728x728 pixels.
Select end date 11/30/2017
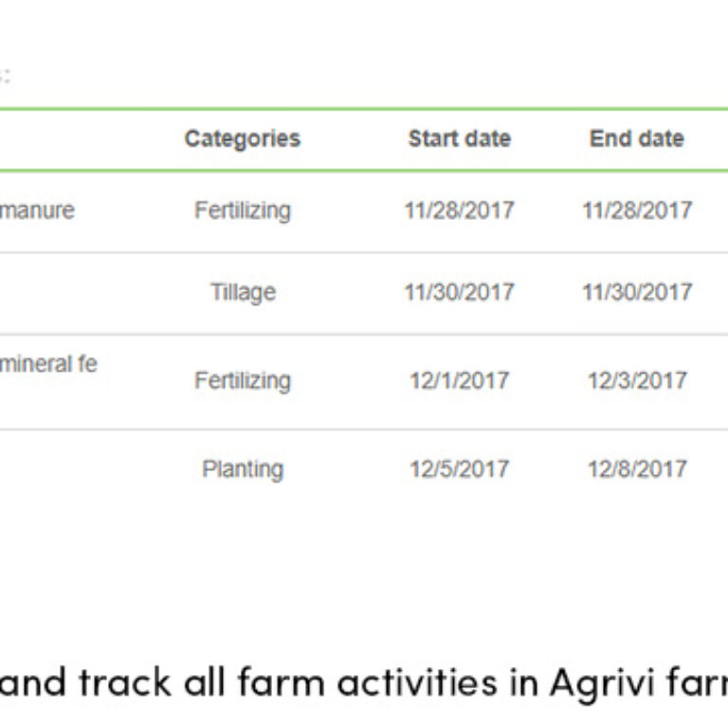(637, 293)
